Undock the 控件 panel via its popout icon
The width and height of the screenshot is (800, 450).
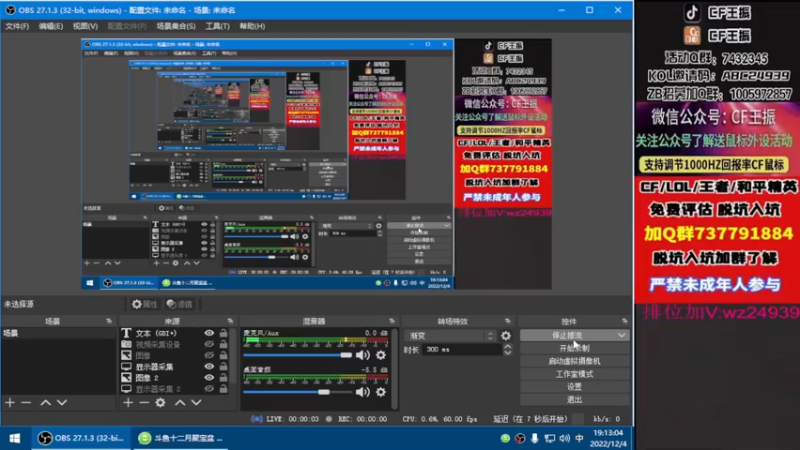624,321
